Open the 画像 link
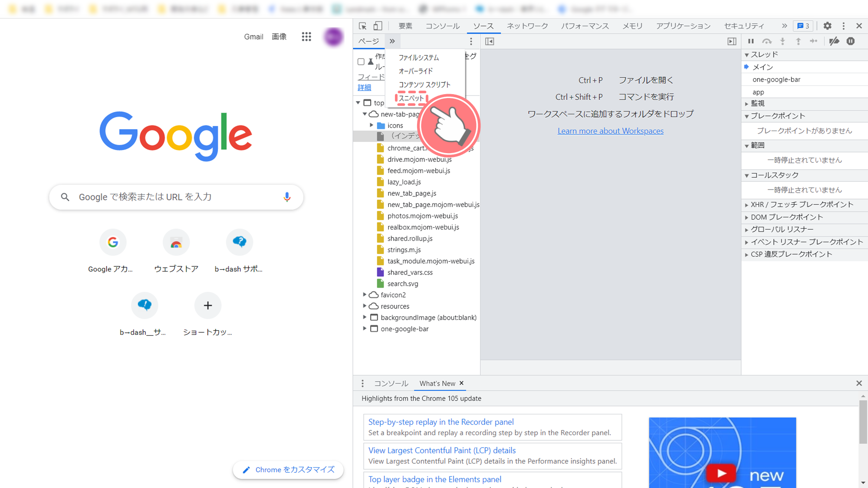This screenshot has height=488, width=868. [x=279, y=37]
